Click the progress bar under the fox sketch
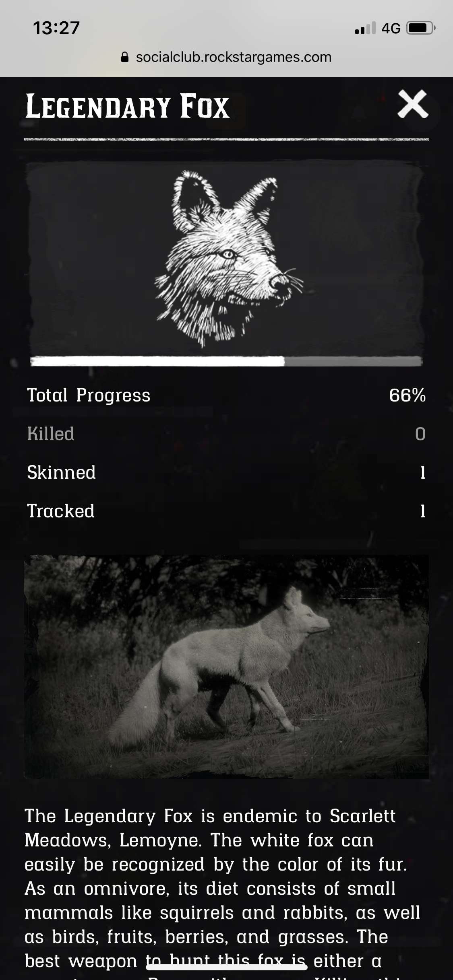Viewport: 453px width, 980px height. click(226, 361)
